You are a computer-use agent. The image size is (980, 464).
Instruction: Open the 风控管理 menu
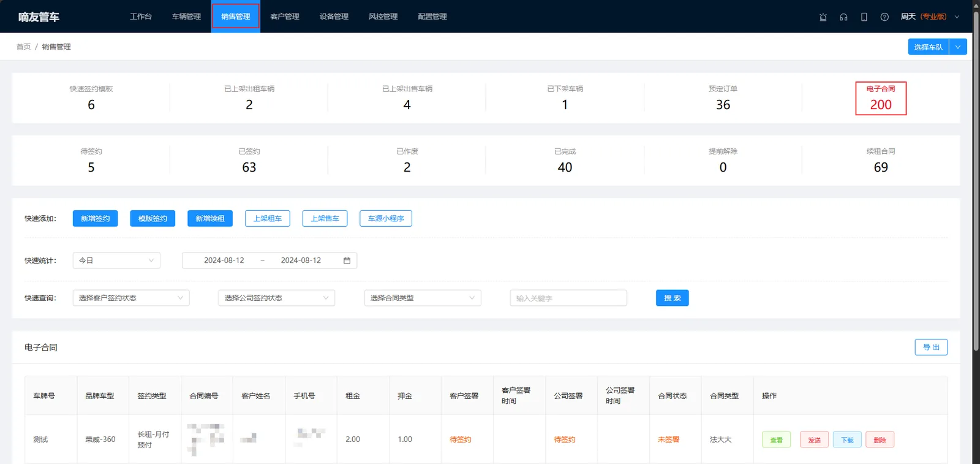(383, 17)
